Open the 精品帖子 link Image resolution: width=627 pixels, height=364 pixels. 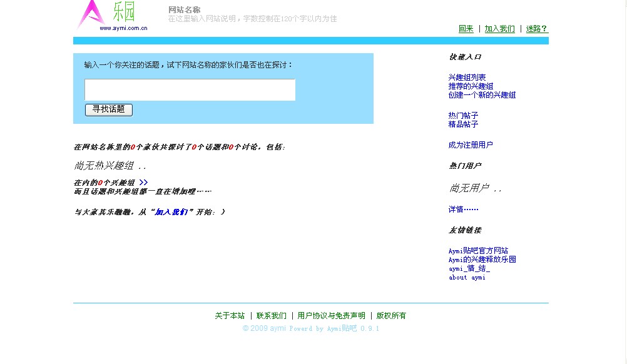coord(463,124)
